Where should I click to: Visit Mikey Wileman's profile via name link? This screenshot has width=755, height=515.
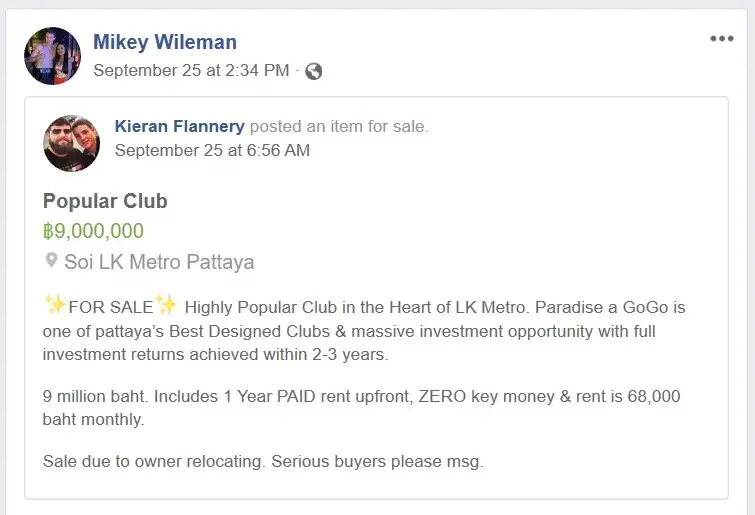click(x=165, y=42)
